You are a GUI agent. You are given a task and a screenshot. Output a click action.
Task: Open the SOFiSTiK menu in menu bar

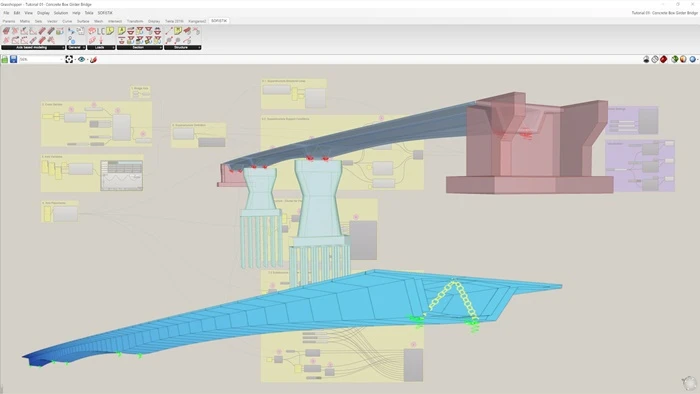click(x=105, y=13)
